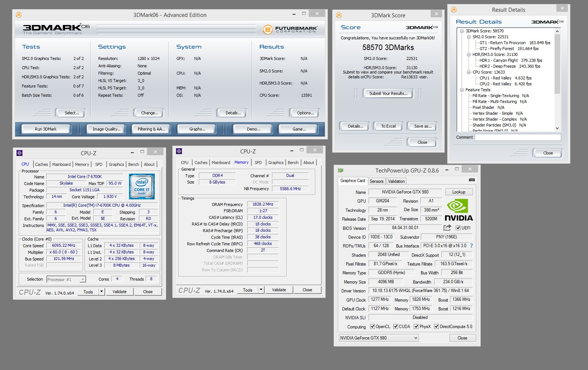Toggle the DirectCompute 5.0 checkbox
This screenshot has height=370, width=588.
(x=437, y=326)
